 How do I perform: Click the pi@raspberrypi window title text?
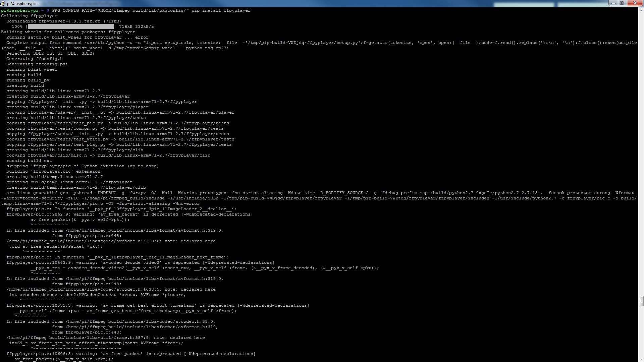(23, 4)
